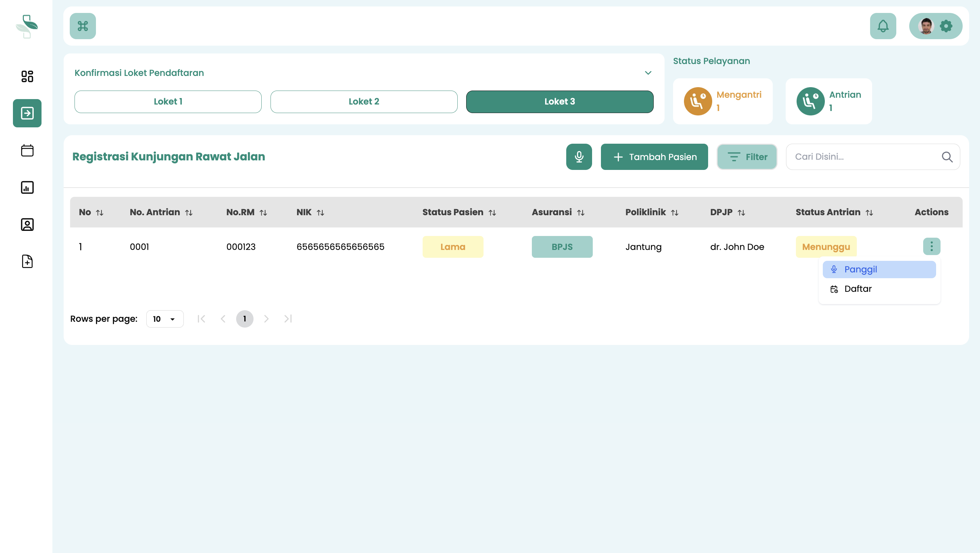Open the dashboard grid sidebar icon
The image size is (980, 553).
pyautogui.click(x=27, y=76)
